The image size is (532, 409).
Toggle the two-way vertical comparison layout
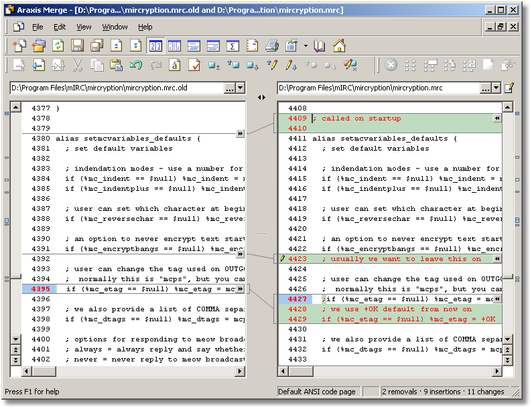click(155, 46)
